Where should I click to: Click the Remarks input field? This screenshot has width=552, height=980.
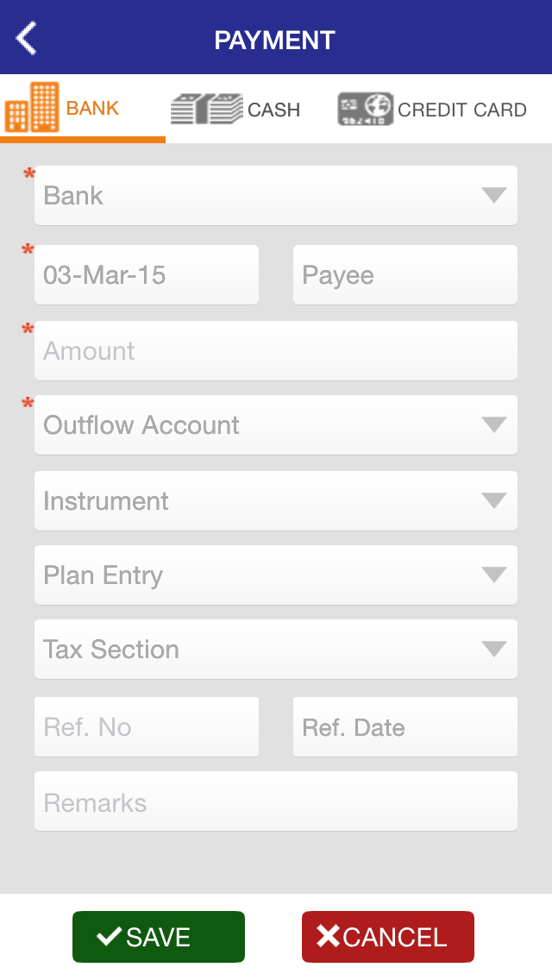point(276,801)
